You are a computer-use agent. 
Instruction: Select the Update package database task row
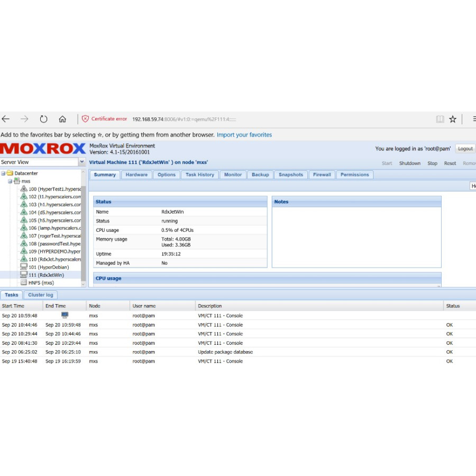(x=238, y=352)
